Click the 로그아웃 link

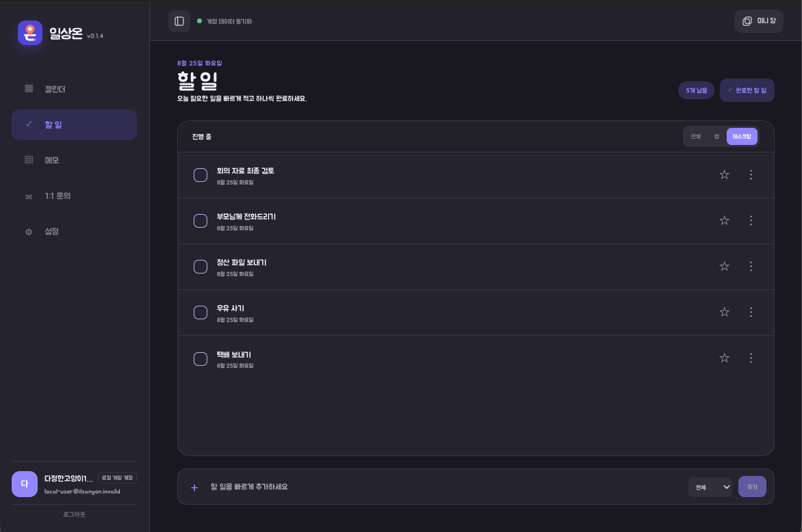(74, 515)
